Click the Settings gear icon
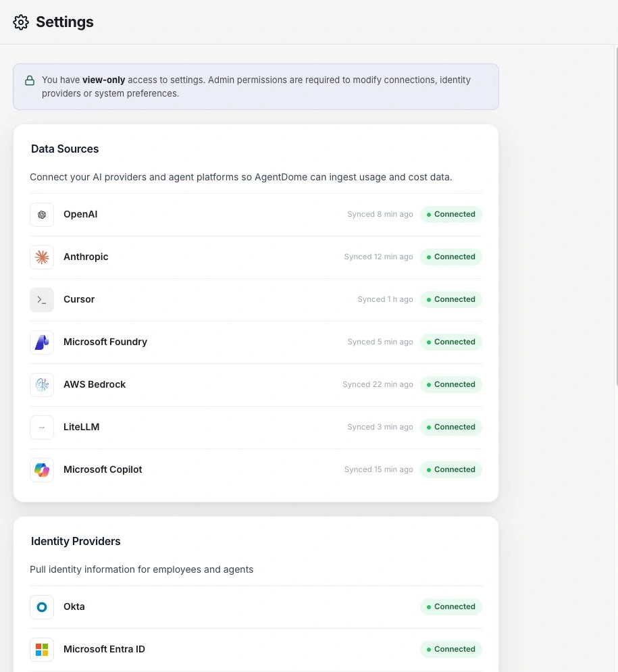 (x=20, y=22)
